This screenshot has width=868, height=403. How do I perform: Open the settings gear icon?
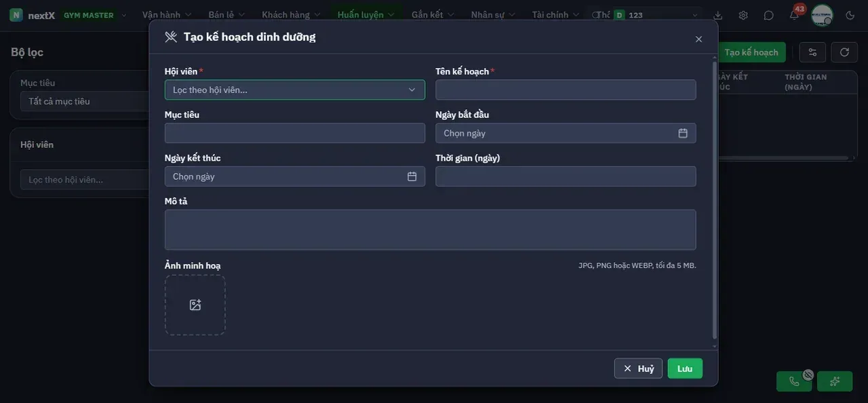point(743,15)
